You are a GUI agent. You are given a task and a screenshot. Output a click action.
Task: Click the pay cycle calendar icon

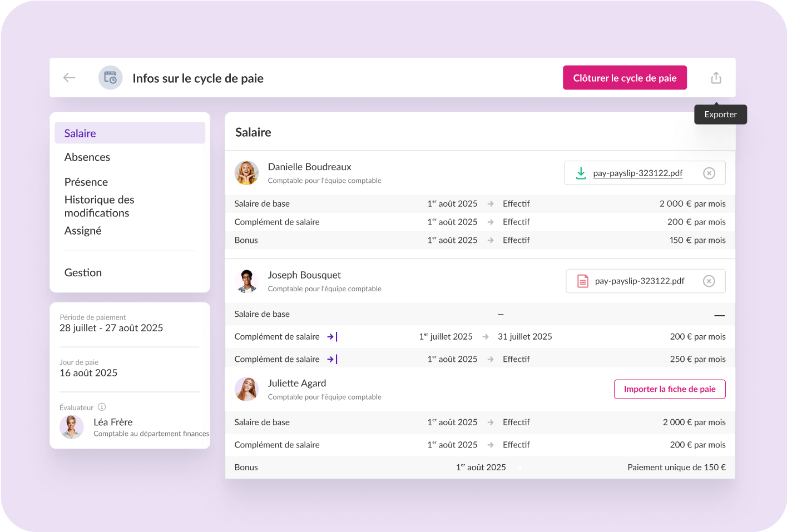[x=110, y=78]
